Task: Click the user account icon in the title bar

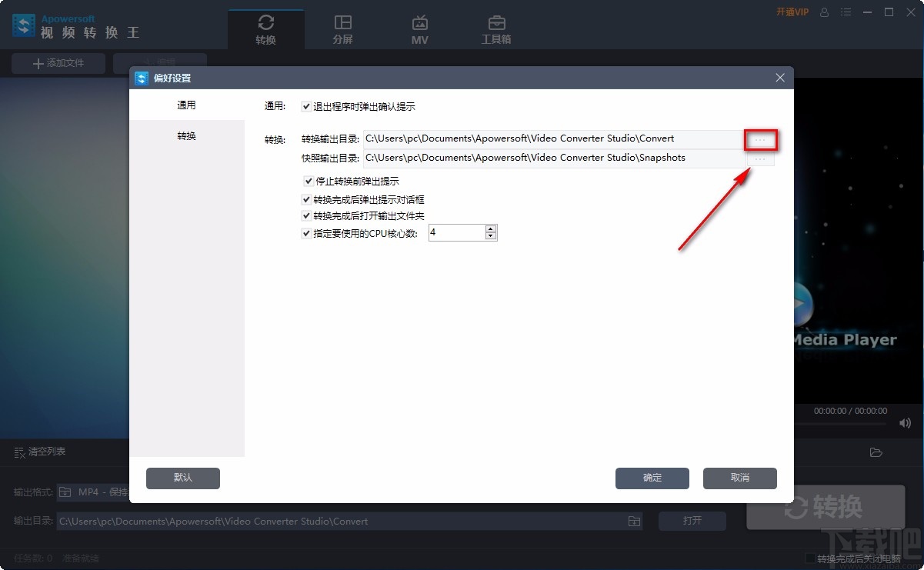Action: (x=824, y=12)
